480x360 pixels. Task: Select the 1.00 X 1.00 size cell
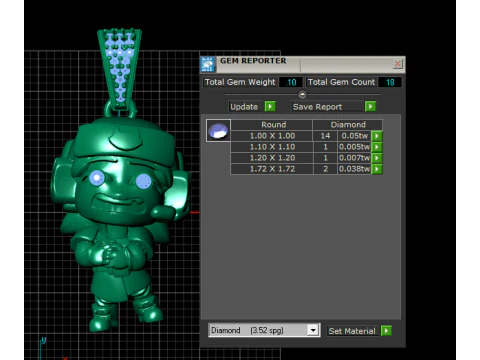[272, 136]
